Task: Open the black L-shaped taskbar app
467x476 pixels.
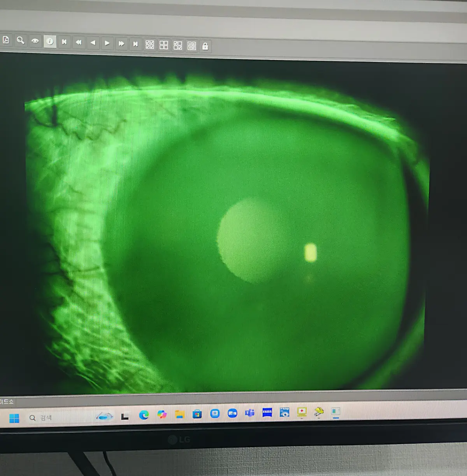Action: point(125,416)
